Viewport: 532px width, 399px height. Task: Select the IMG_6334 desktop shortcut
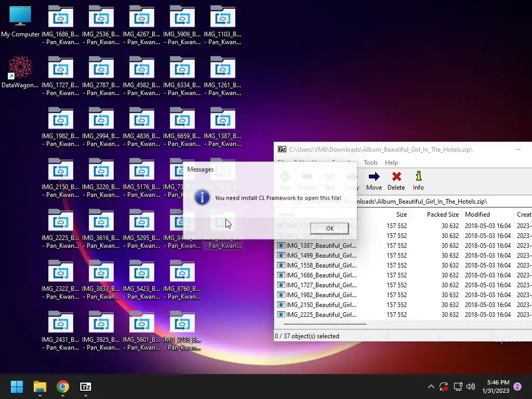182,76
